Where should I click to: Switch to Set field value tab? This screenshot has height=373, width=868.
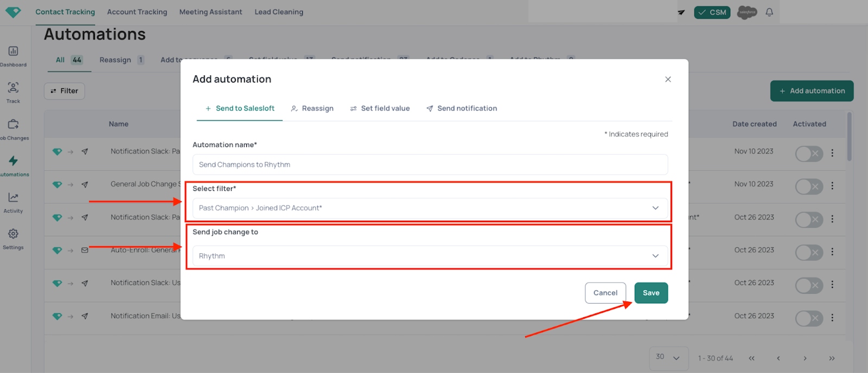point(380,108)
